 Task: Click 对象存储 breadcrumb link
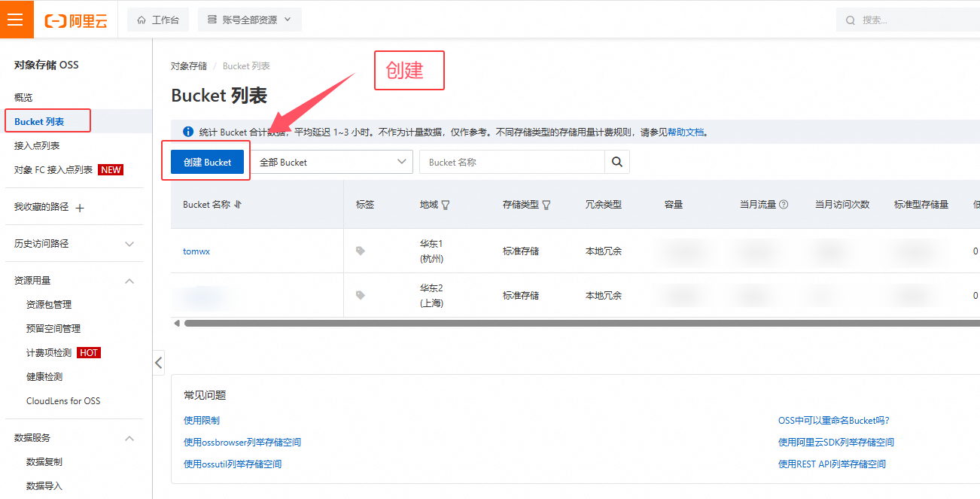(x=189, y=66)
